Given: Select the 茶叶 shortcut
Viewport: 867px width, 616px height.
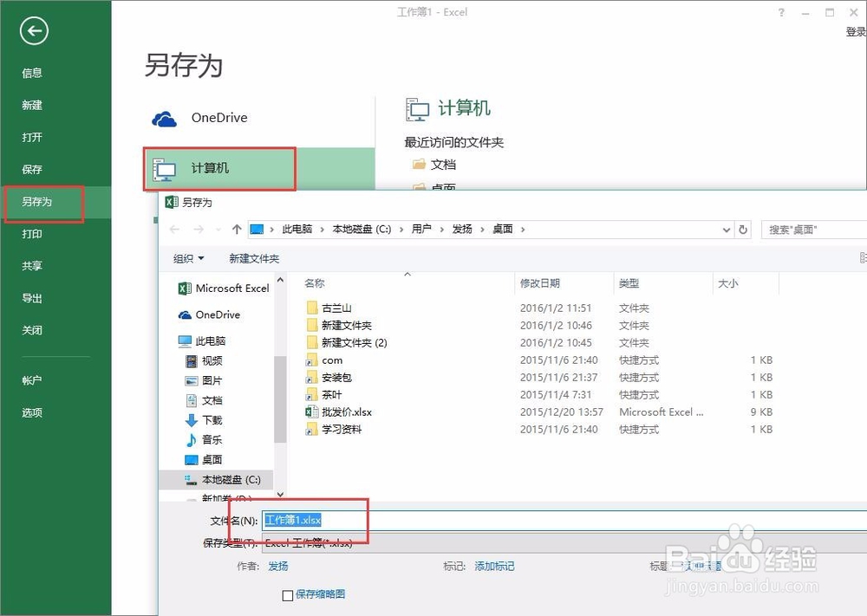Looking at the screenshot, I should coord(324,394).
